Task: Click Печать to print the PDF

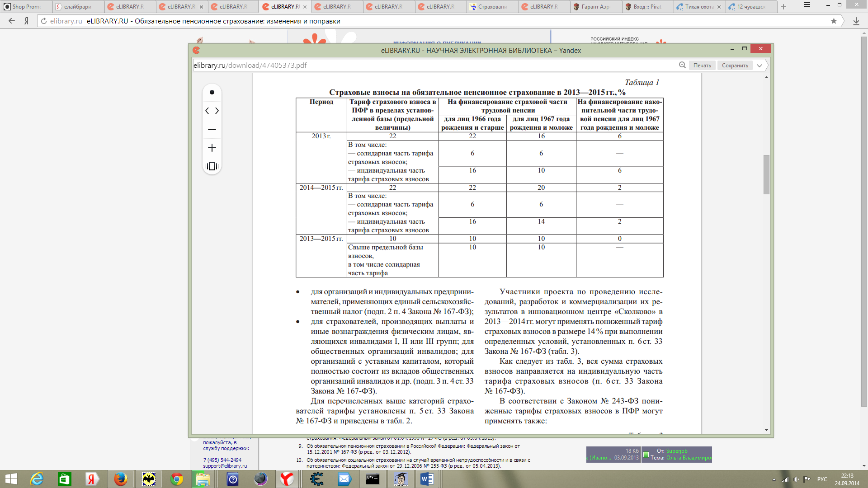Action: coord(702,66)
